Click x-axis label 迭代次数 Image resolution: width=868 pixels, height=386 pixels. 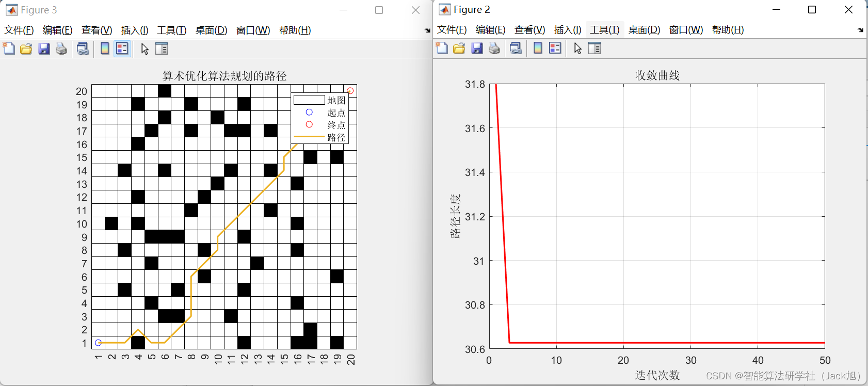pyautogui.click(x=657, y=375)
